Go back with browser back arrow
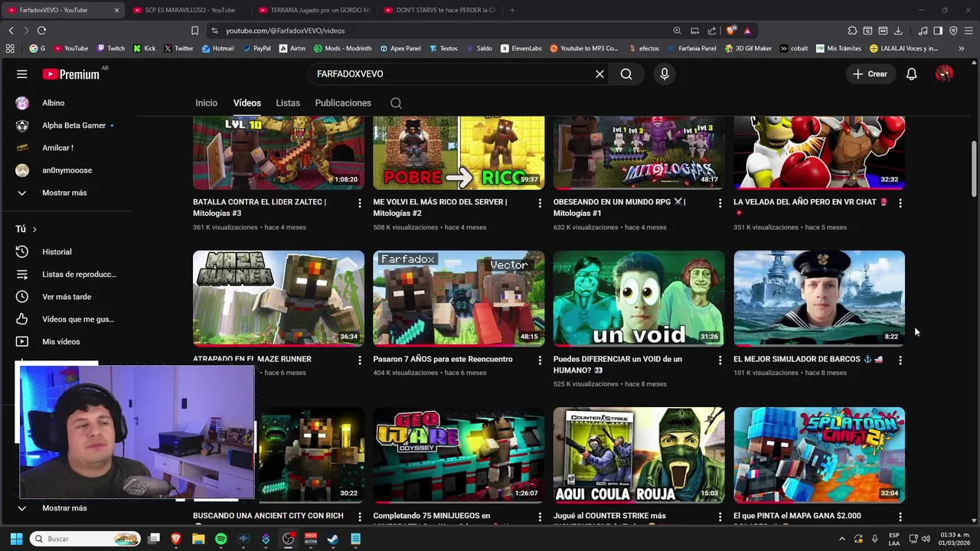Screen dimensions: 980x551 (x=11, y=31)
